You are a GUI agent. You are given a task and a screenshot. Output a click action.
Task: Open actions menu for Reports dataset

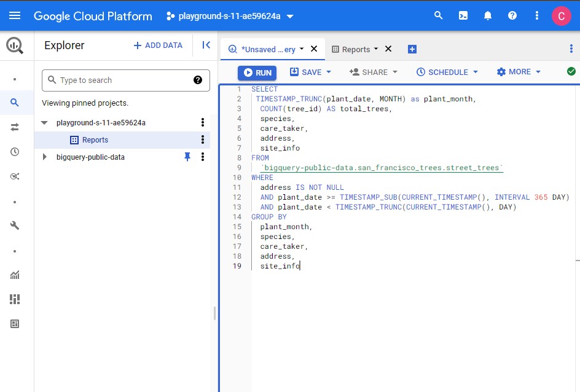tap(202, 139)
